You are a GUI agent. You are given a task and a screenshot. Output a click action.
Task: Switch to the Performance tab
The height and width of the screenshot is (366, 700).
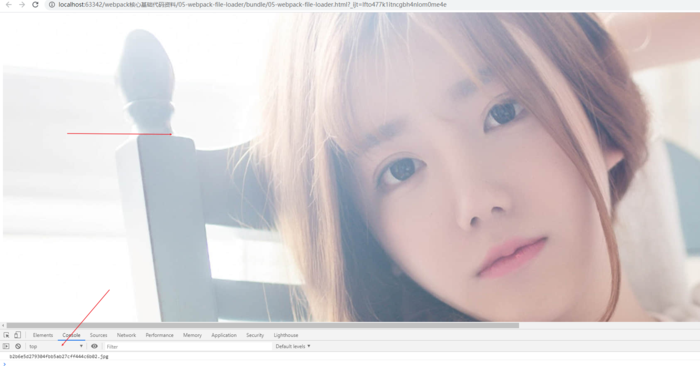(x=159, y=335)
